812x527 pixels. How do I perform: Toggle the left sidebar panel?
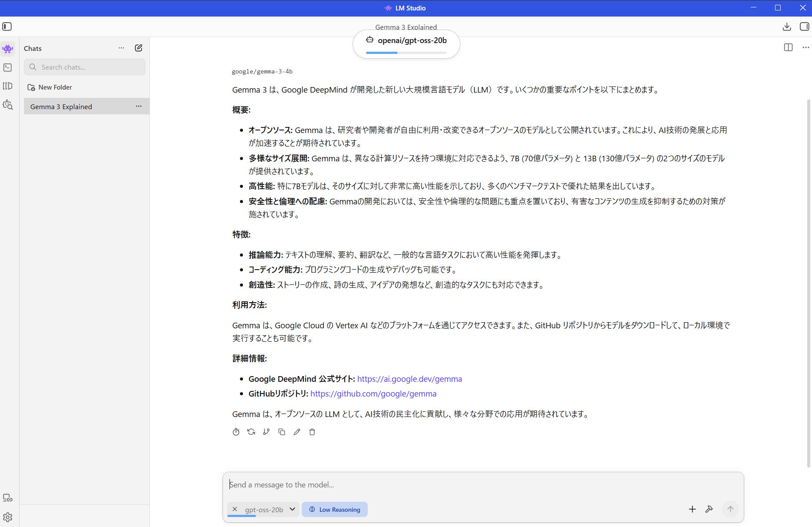[7, 27]
